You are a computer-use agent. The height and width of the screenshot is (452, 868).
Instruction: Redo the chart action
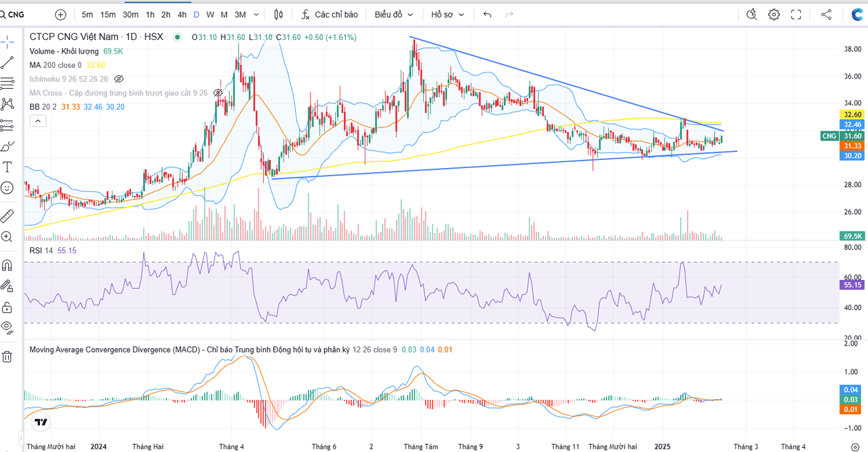(509, 14)
